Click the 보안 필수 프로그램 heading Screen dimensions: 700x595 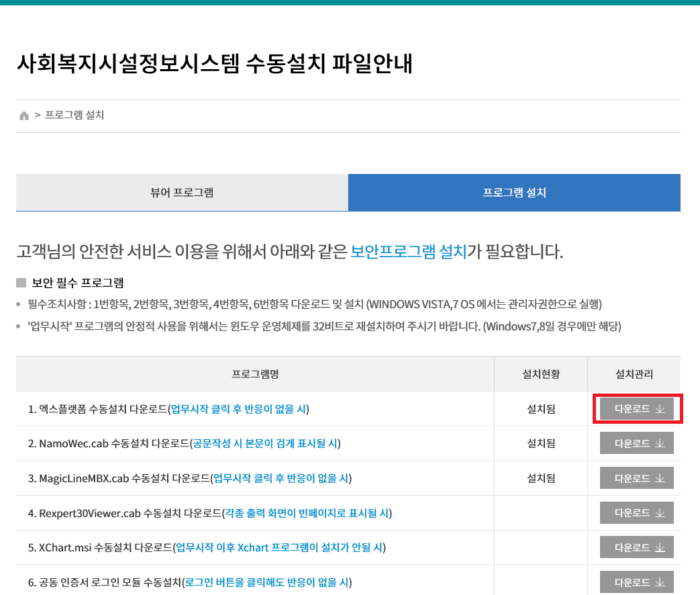tap(78, 283)
